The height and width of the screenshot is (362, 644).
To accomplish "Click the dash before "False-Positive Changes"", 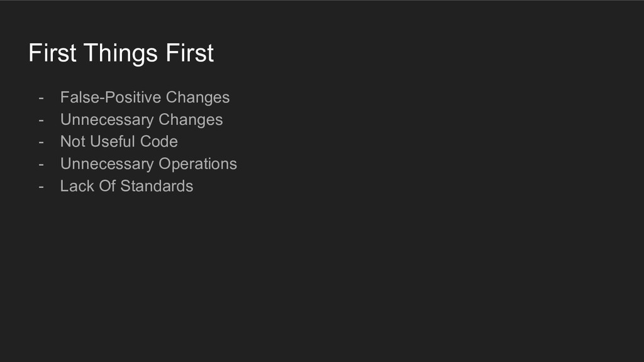I will point(41,98).
